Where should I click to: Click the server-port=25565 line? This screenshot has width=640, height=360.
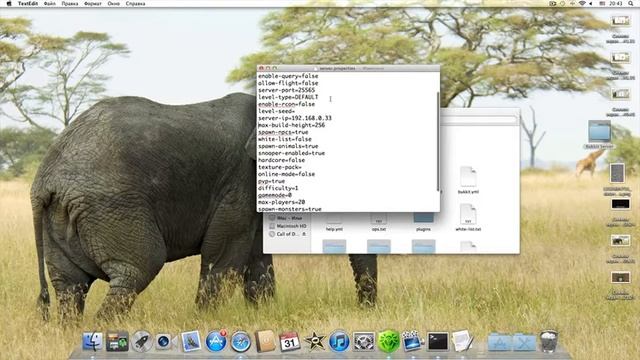click(x=287, y=90)
